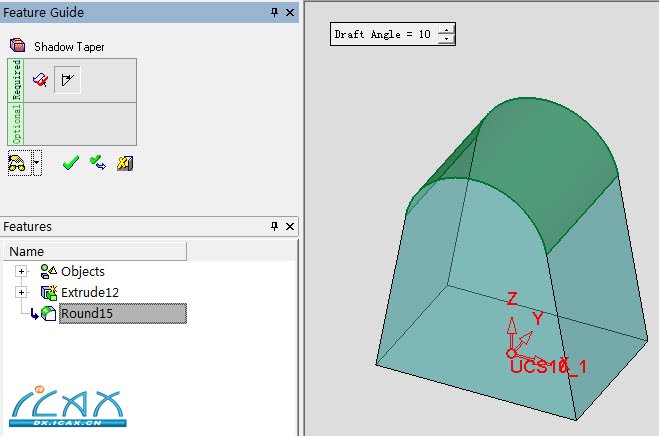Decrease Draft Angle with down arrow

pyautogui.click(x=445, y=39)
